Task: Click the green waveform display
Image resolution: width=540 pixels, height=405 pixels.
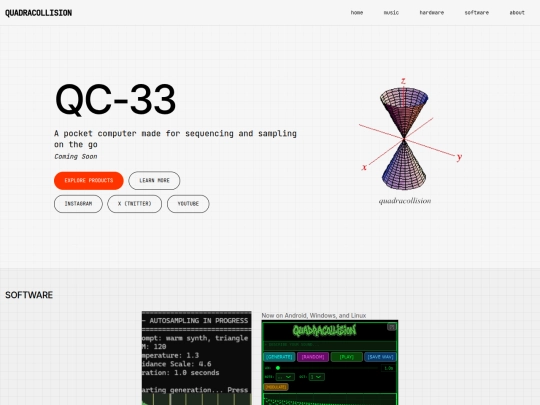Action: (x=330, y=399)
